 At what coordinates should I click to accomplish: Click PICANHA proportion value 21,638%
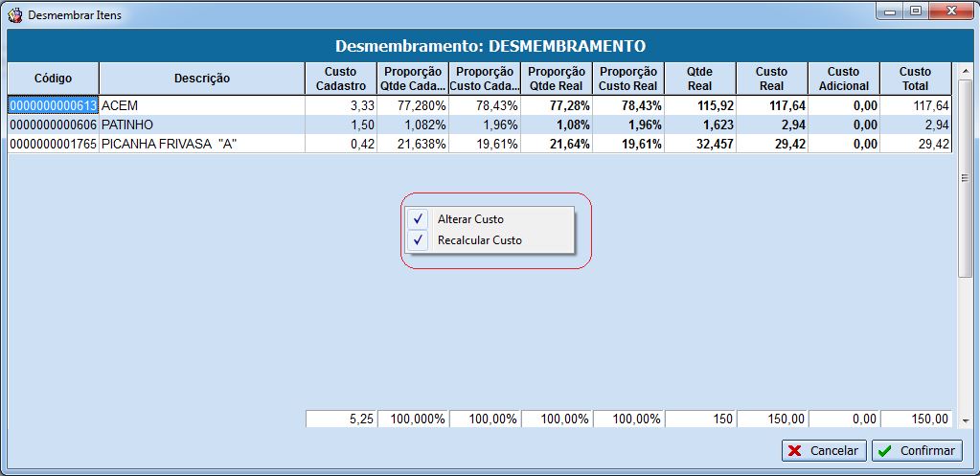coord(413,144)
